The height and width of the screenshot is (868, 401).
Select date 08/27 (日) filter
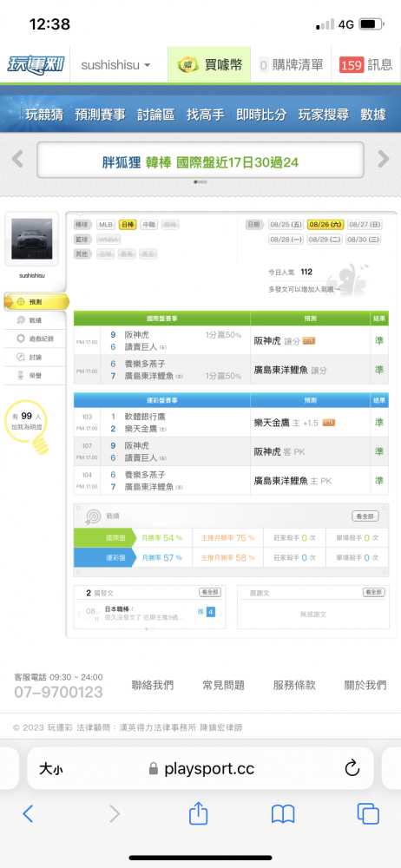click(365, 225)
